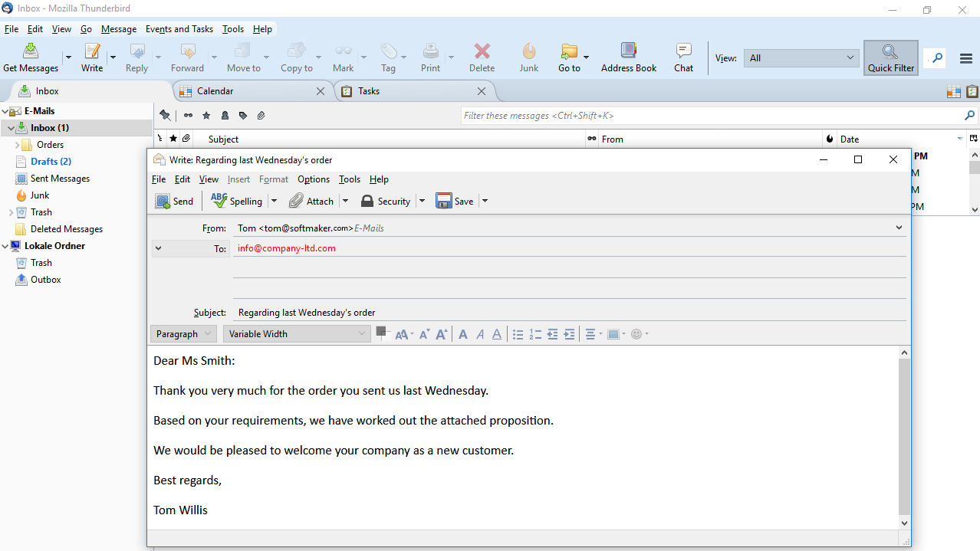Click the larger font size icon
This screenshot has height=551, width=980.
(442, 334)
